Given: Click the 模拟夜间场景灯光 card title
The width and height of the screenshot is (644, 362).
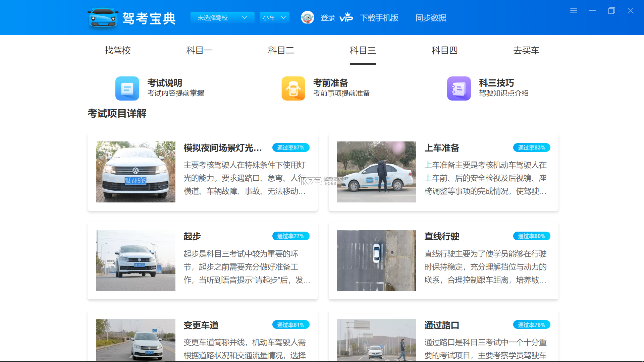Looking at the screenshot, I should tap(223, 148).
